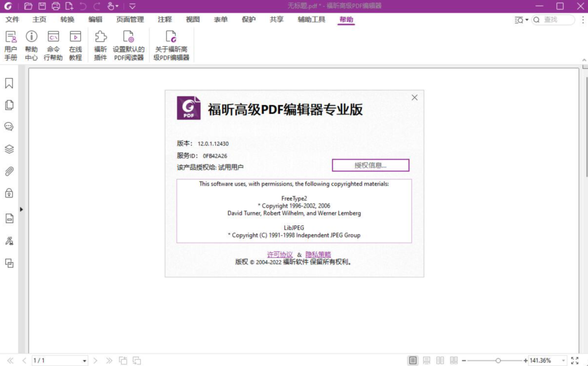Screen dimensions: 588x366
Task: Click the Save icon in the title bar
Action: (40, 6)
